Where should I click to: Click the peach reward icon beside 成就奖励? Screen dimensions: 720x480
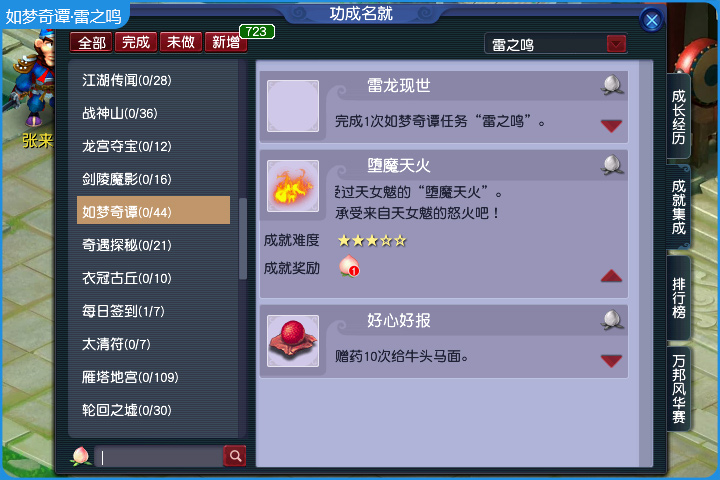(349, 266)
